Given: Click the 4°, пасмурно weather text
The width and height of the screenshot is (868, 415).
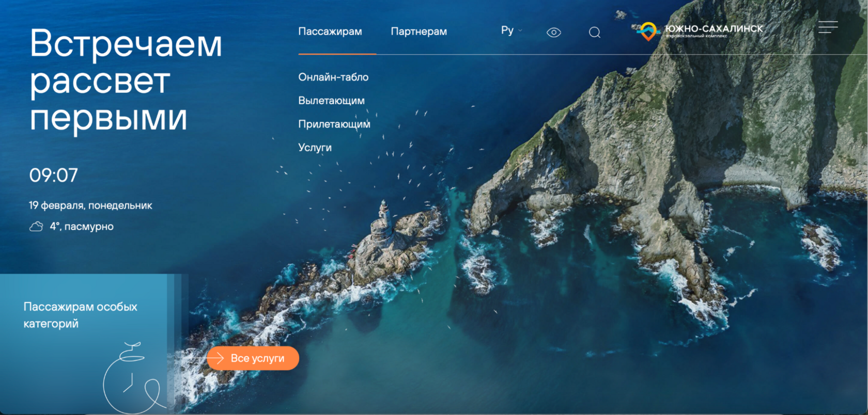Looking at the screenshot, I should (82, 226).
